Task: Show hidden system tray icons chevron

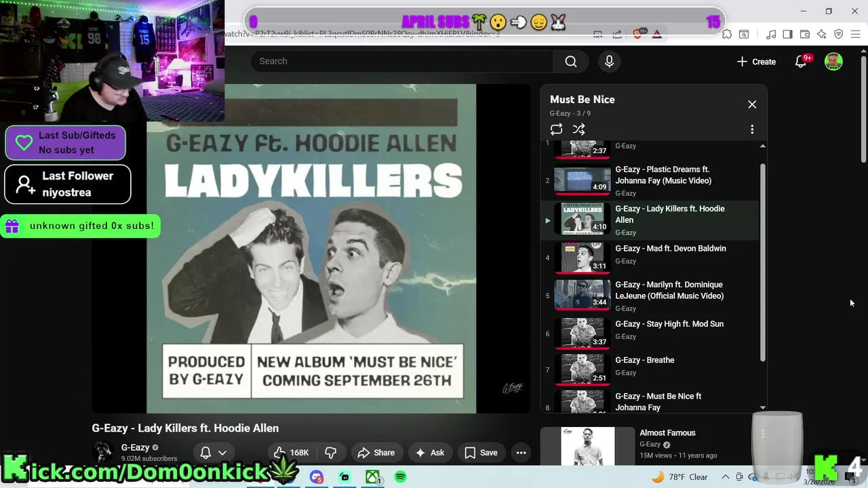Action: point(725,477)
